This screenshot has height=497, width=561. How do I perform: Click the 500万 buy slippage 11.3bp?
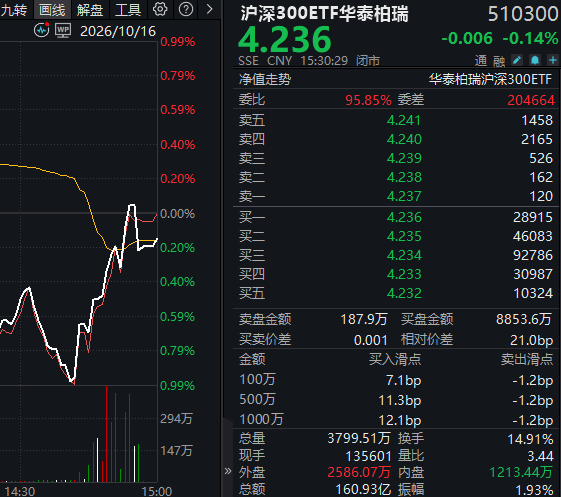coord(400,400)
